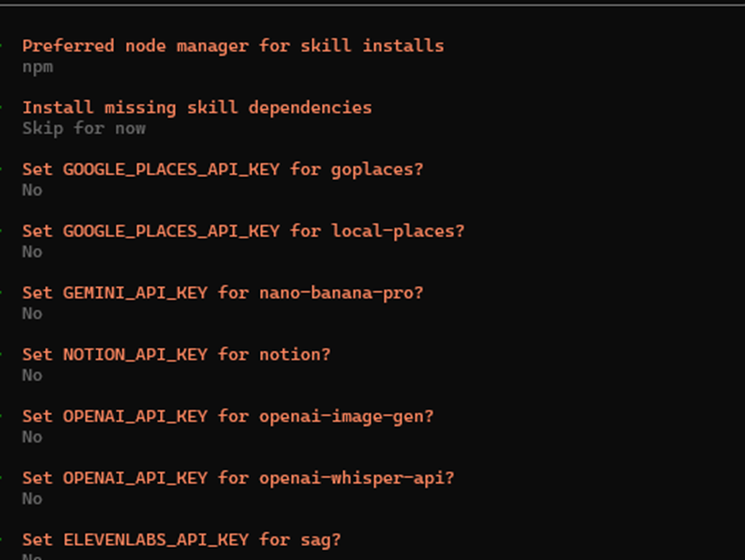Click the 'No' answer under nano-banana-pro prompt

coord(32,313)
